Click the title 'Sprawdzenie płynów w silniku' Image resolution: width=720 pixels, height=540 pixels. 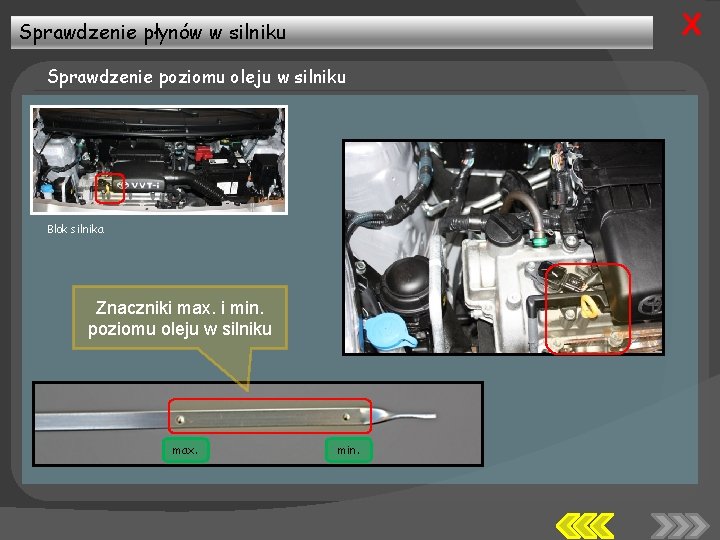tap(152, 33)
